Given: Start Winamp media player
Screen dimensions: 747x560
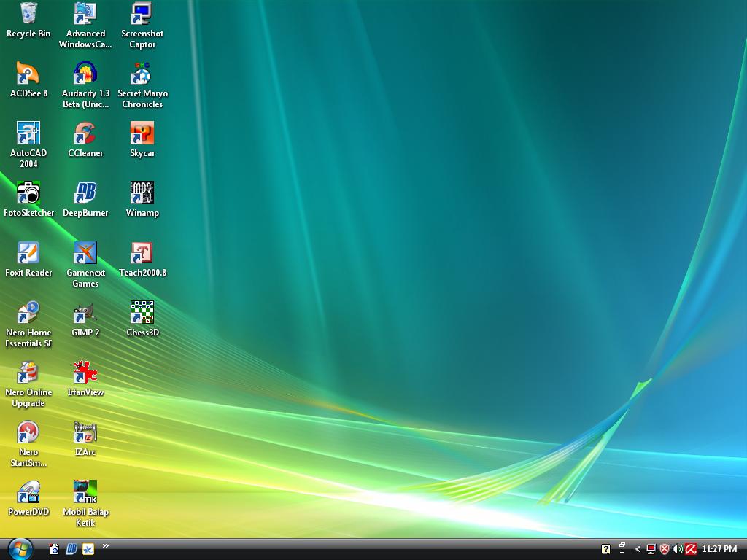Looking at the screenshot, I should (142, 192).
